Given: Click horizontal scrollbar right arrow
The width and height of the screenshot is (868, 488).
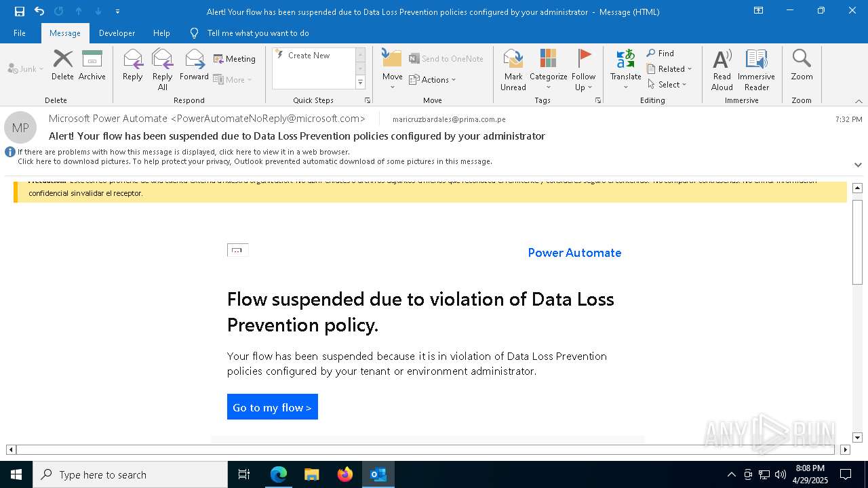Looking at the screenshot, I should 845,449.
